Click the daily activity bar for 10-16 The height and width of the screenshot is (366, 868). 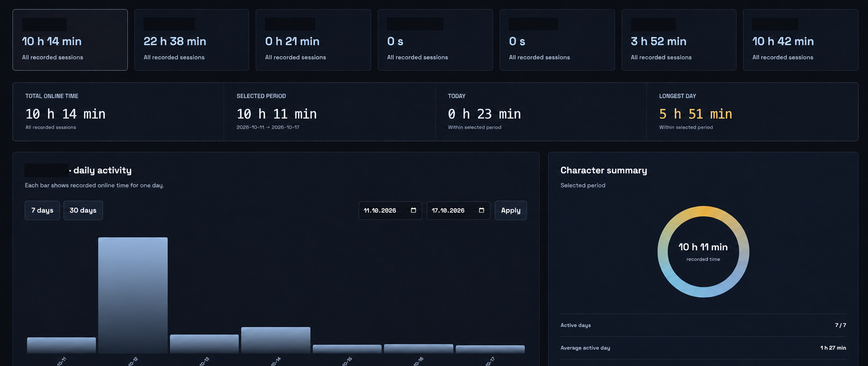419,349
